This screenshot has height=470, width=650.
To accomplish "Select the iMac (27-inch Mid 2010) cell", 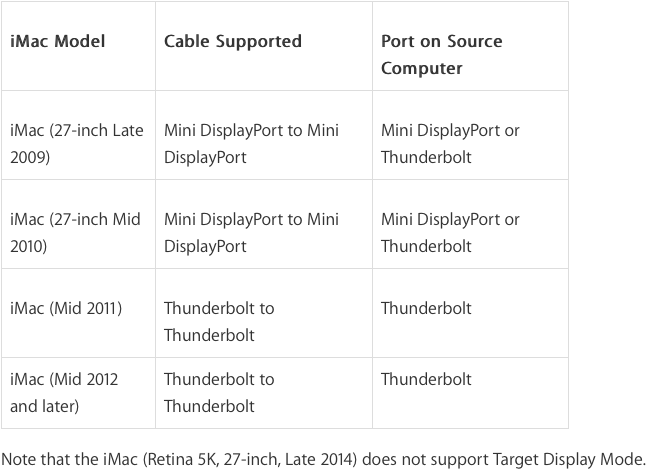I will coord(78,224).
